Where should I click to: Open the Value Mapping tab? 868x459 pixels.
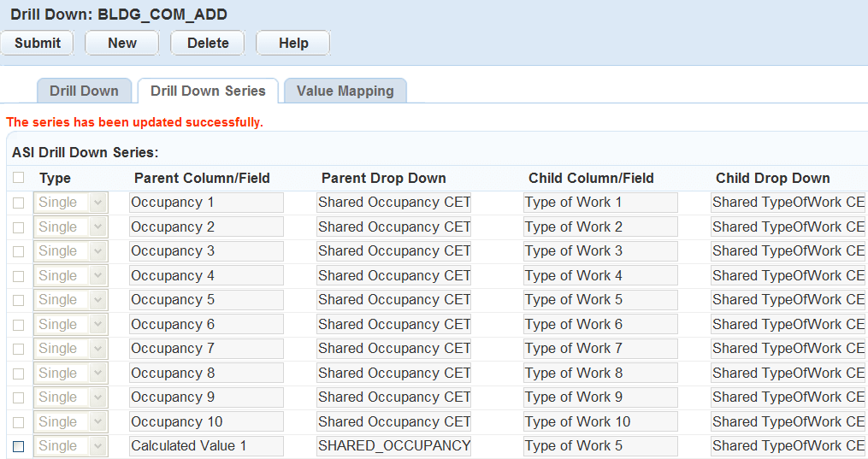coord(345,91)
